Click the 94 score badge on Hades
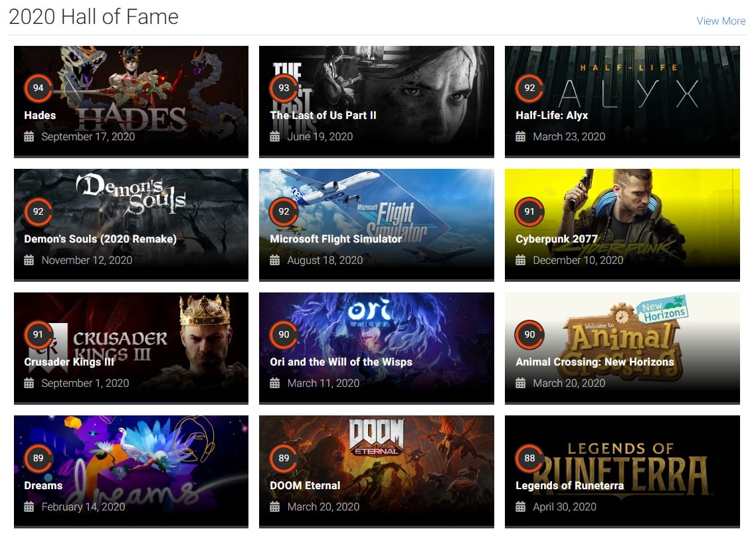Image resolution: width=756 pixels, height=547 pixels. (x=38, y=88)
